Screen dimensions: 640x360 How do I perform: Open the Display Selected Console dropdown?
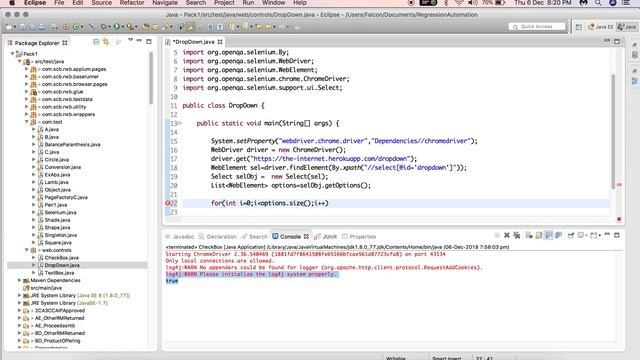coord(587,236)
